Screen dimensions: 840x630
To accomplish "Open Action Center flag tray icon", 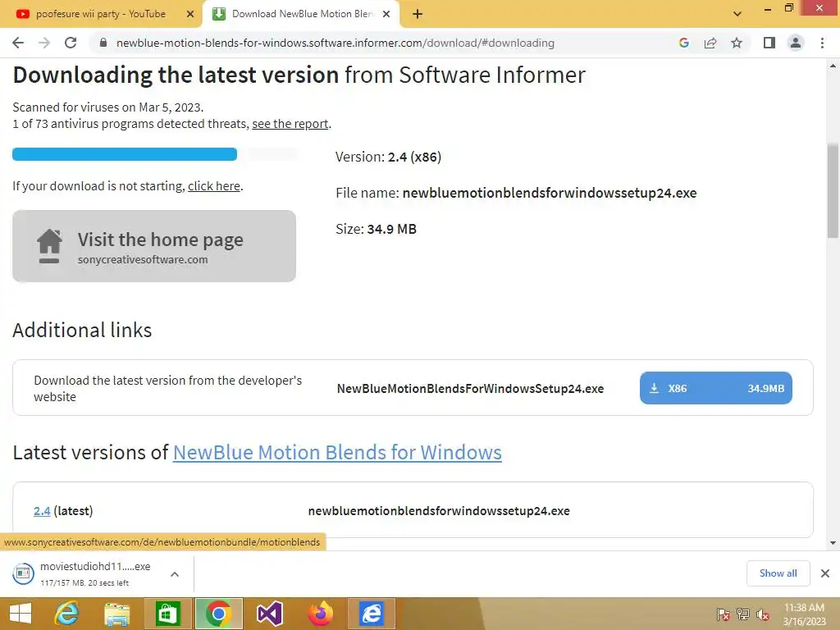I will point(724,614).
